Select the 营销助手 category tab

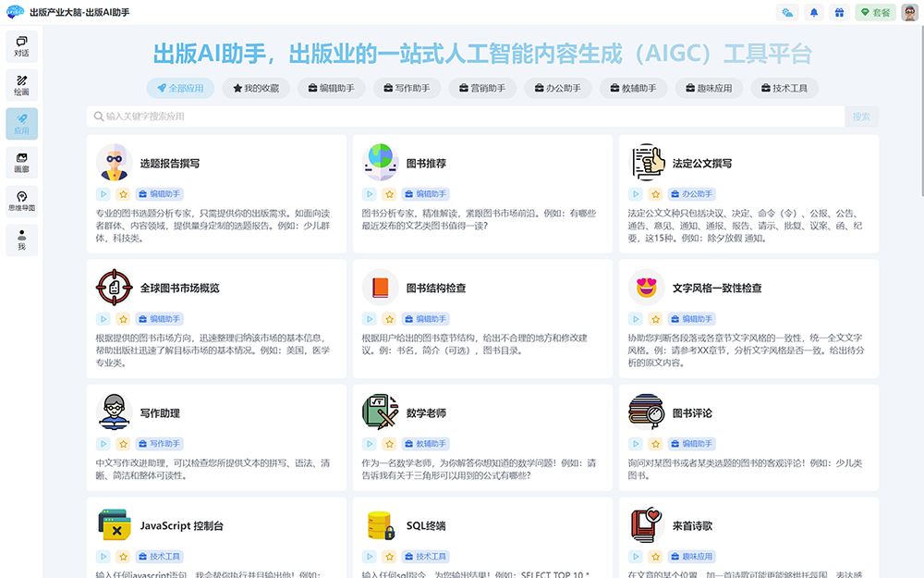[481, 88]
